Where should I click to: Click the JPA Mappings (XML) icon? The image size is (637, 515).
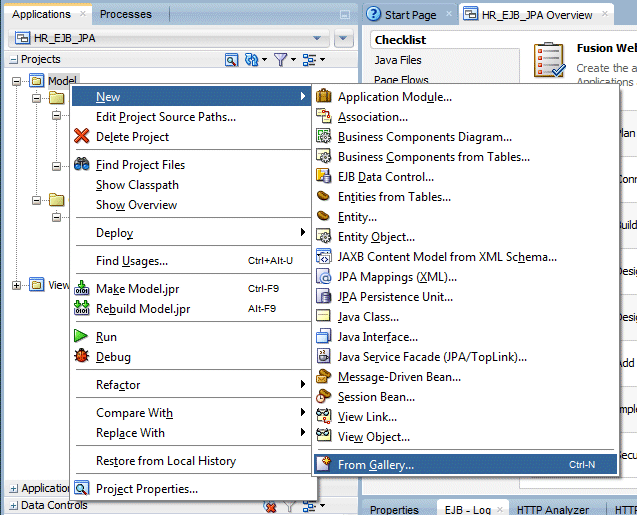pos(324,276)
